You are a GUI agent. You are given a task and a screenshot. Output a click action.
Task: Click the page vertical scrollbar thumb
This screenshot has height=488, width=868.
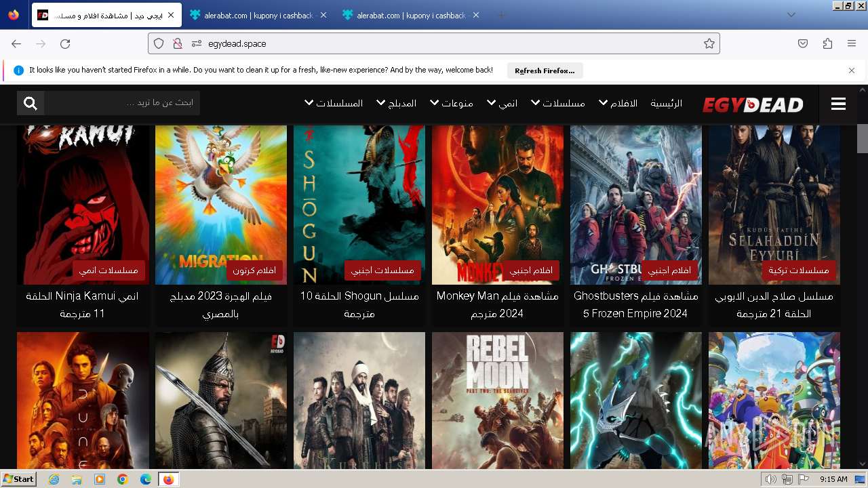[x=862, y=138]
